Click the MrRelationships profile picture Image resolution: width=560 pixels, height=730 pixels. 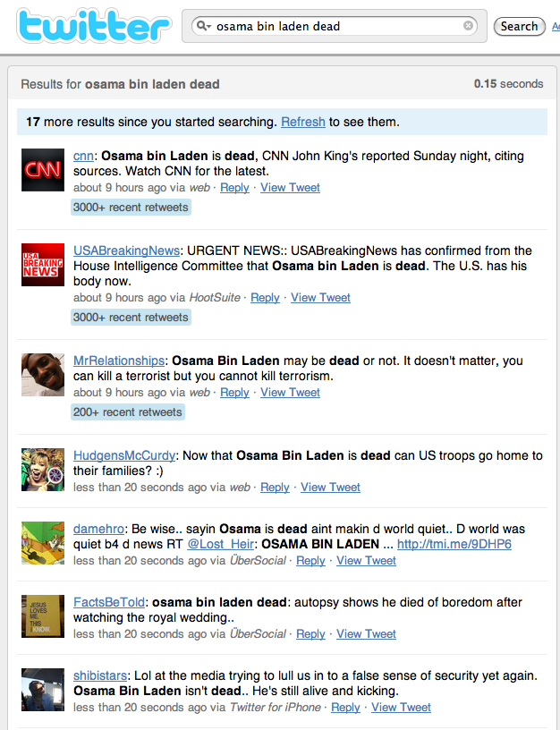[43, 375]
